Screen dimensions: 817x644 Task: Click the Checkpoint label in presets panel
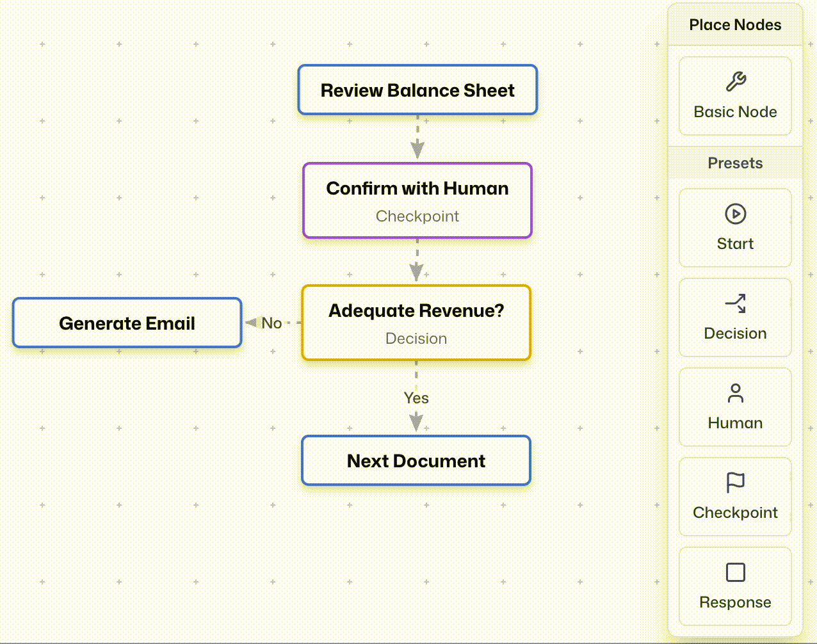[735, 513]
